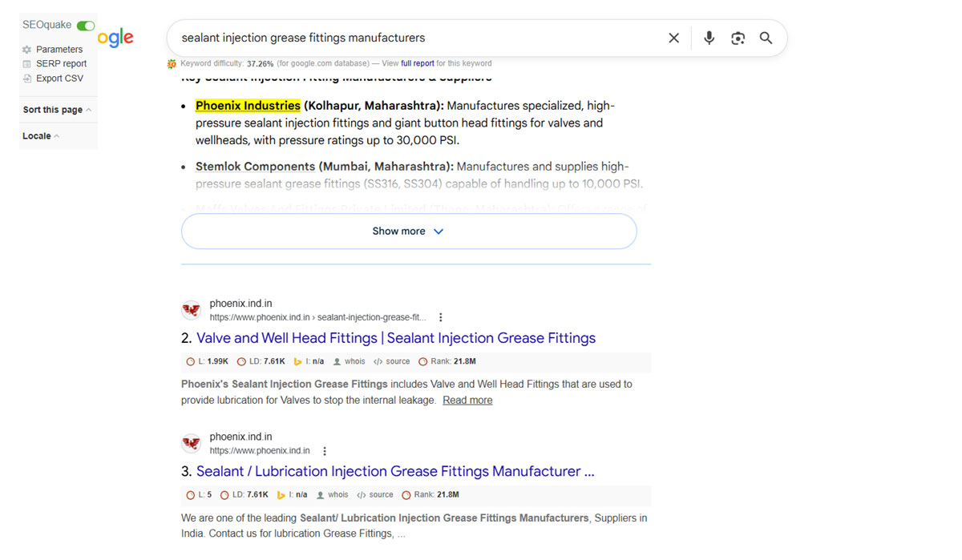Open SEOquake Parameters
Screen dimensions: 962x560
[x=59, y=50]
